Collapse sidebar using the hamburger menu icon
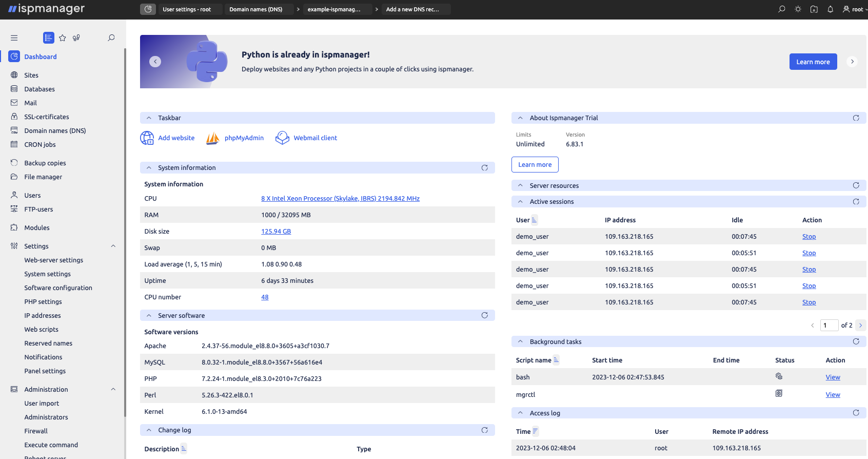Viewport: 868px width, 459px height. tap(14, 38)
